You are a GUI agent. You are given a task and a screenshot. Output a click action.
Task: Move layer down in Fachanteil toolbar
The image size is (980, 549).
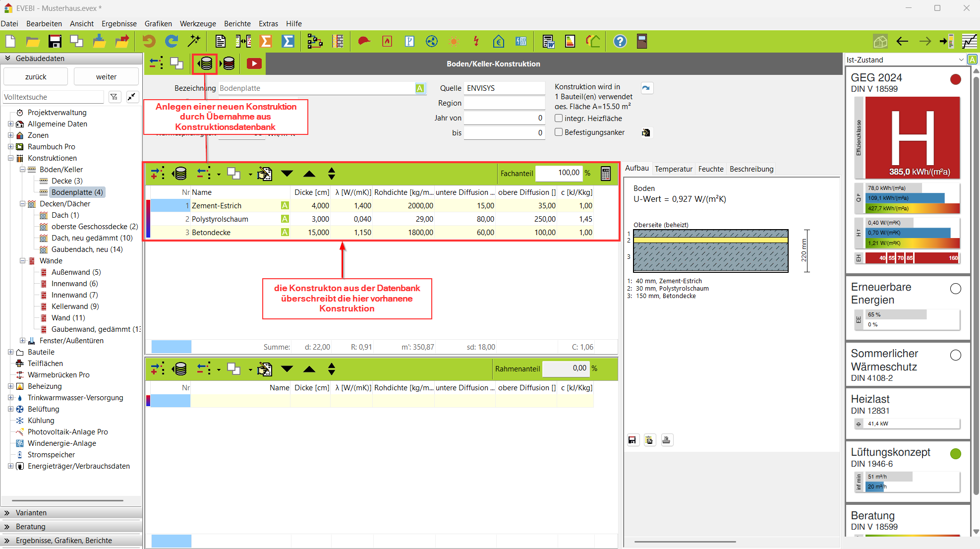(x=287, y=174)
